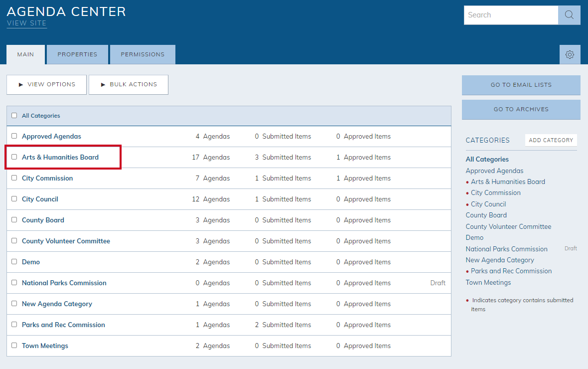This screenshot has width=588, height=369.
Task: Open Town Meetings category in the list
Action: click(45, 346)
